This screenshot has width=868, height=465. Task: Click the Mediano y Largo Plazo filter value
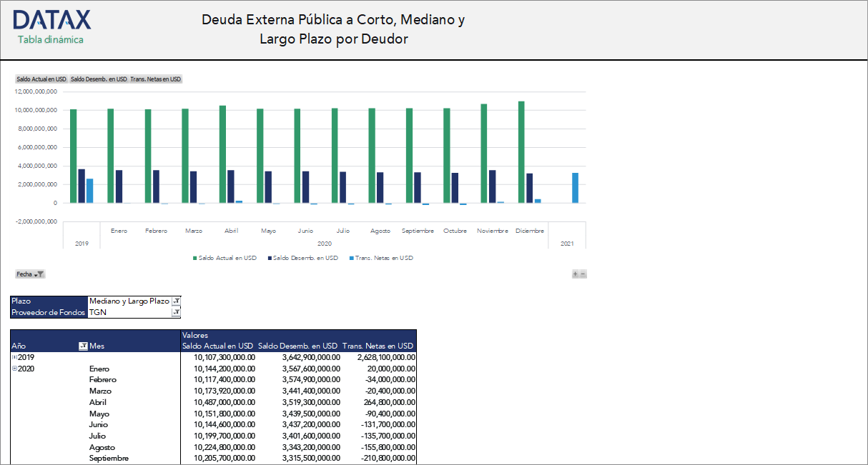(x=129, y=301)
